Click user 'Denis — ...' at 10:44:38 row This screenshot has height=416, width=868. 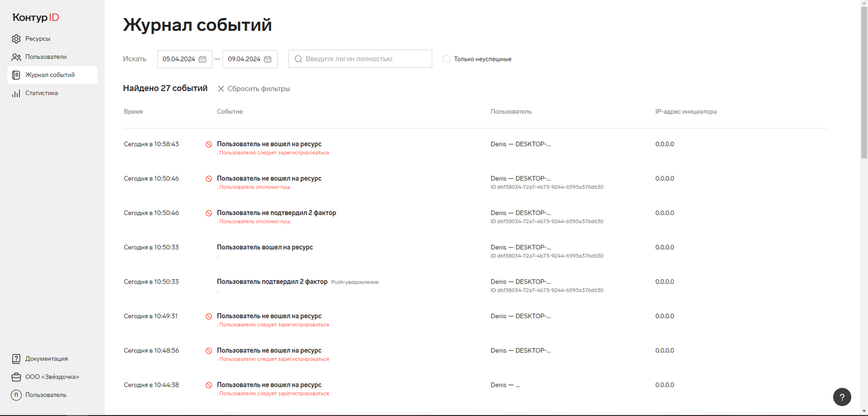coord(505,385)
